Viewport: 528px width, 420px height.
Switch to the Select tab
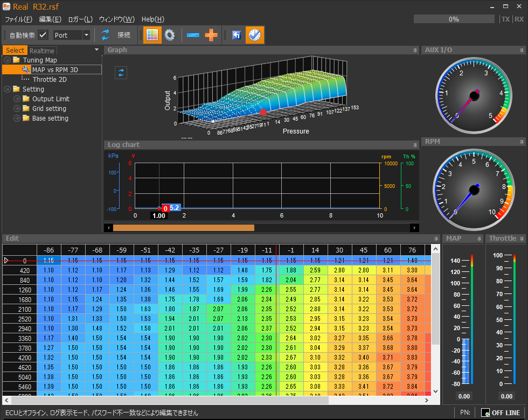[x=15, y=51]
